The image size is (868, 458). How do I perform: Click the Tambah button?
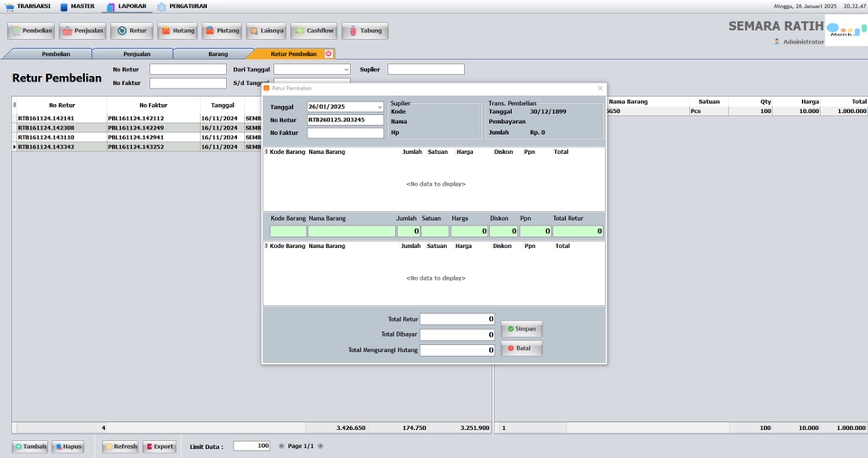30,446
